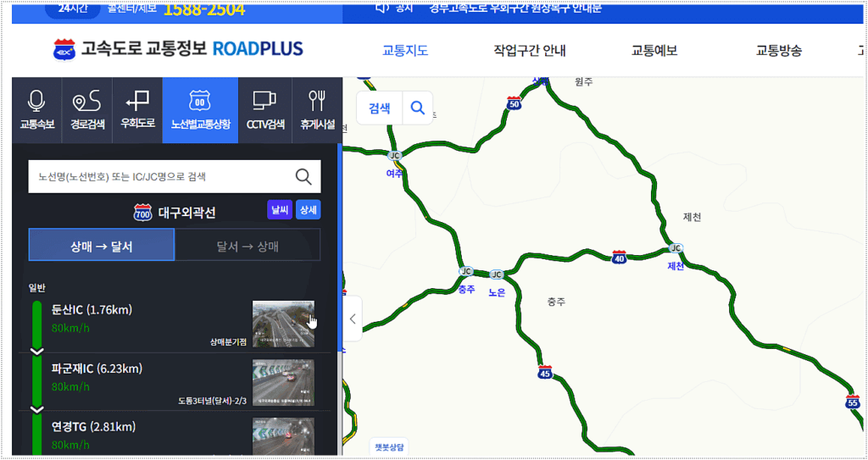This screenshot has width=868, height=460.
Task: Select the 노선별교통상황 route shield icon
Action: coord(200,102)
